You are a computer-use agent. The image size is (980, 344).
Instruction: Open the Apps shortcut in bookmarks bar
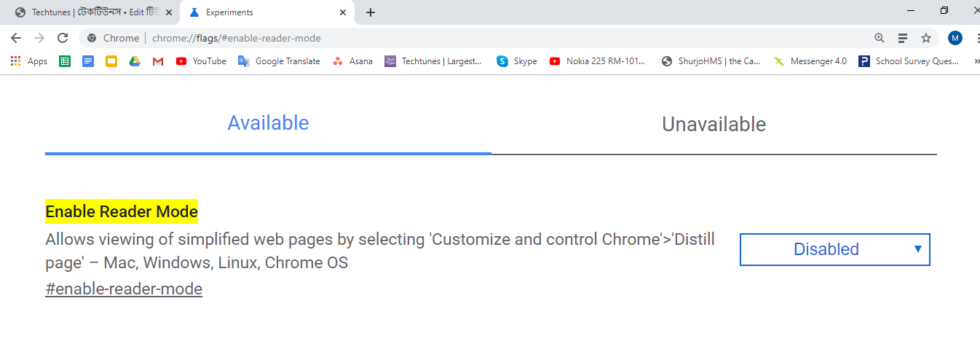29,61
